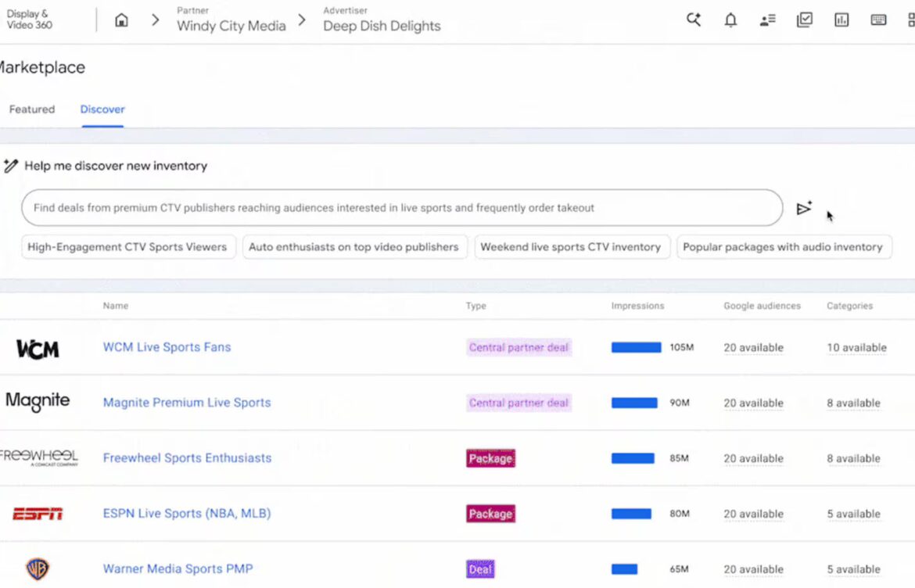
Task: Click 20 available audiences for ESPN
Action: click(753, 514)
